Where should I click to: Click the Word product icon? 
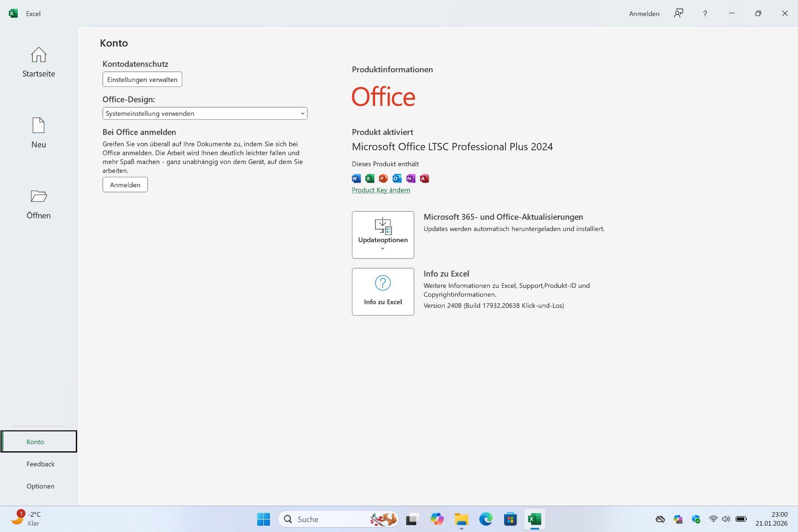coord(356,178)
